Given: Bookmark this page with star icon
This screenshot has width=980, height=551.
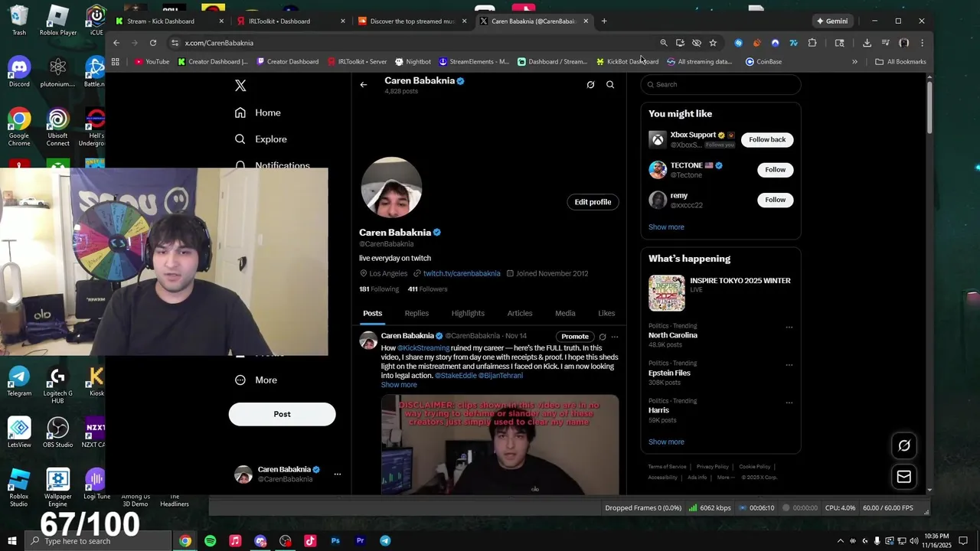Looking at the screenshot, I should (713, 43).
